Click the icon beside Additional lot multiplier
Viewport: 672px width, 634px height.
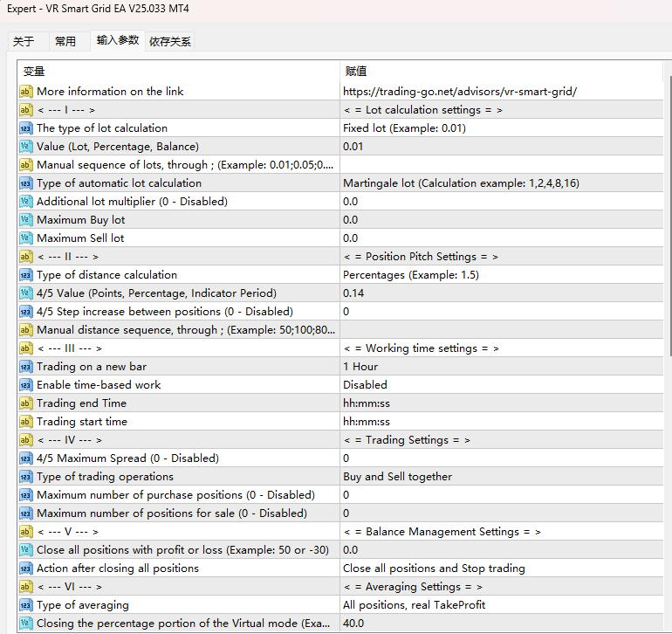[25, 202]
